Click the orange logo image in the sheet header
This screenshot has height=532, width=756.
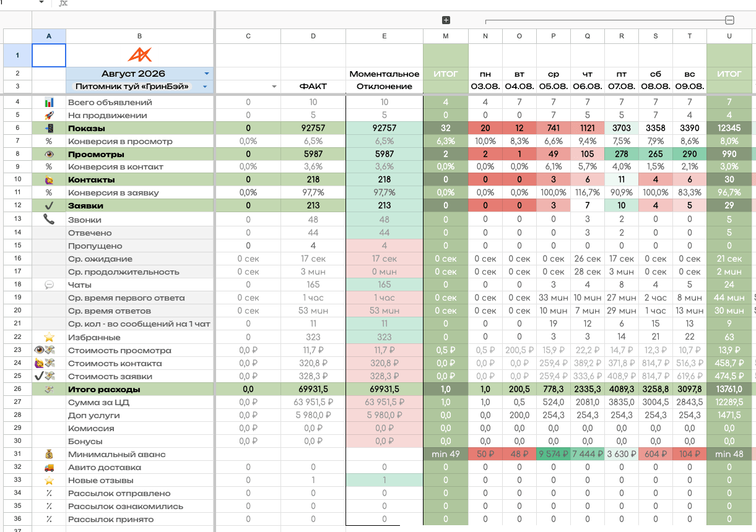(x=139, y=55)
